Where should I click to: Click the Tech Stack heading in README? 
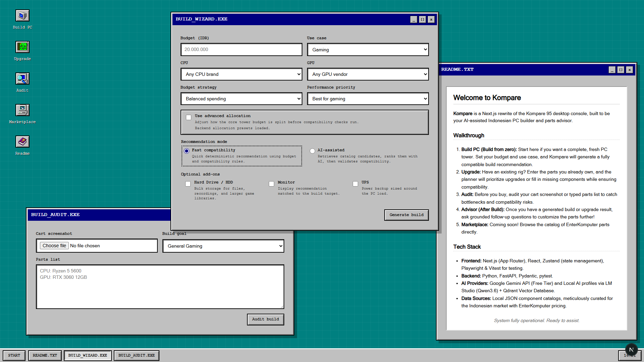click(x=467, y=247)
